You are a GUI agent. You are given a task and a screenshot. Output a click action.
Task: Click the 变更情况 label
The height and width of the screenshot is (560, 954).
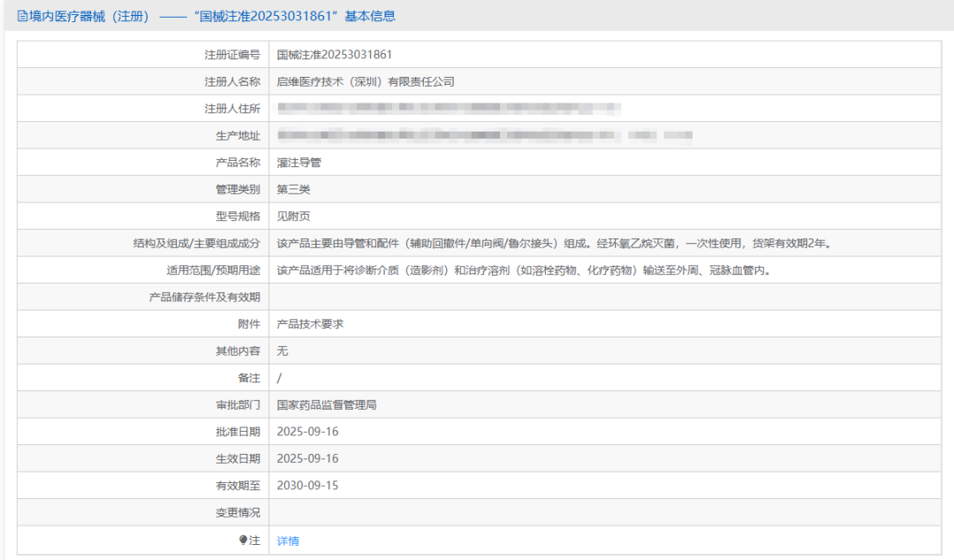click(x=238, y=512)
